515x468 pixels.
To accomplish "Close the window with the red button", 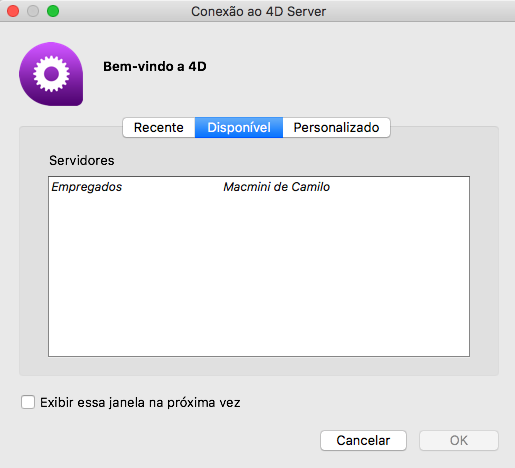I will [13, 11].
